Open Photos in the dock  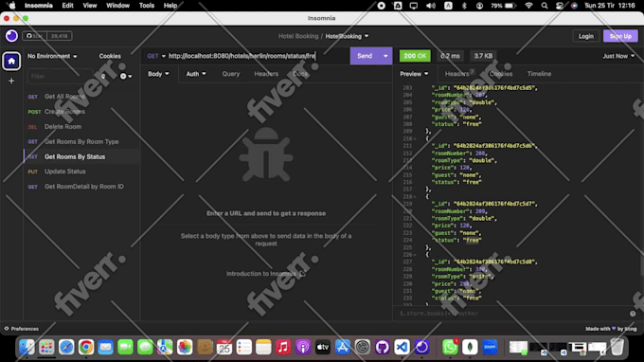click(185, 347)
